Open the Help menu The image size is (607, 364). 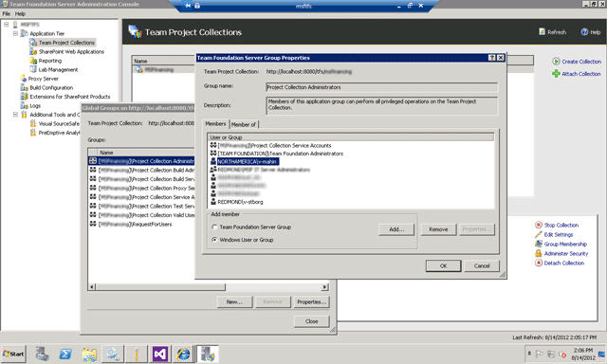pyautogui.click(x=20, y=13)
